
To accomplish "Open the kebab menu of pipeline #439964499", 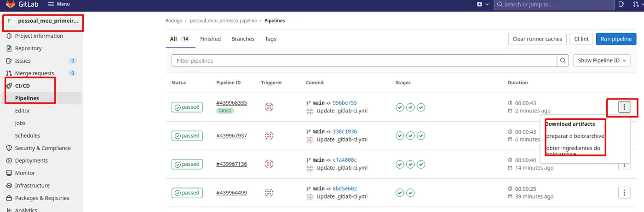I will click(624, 193).
